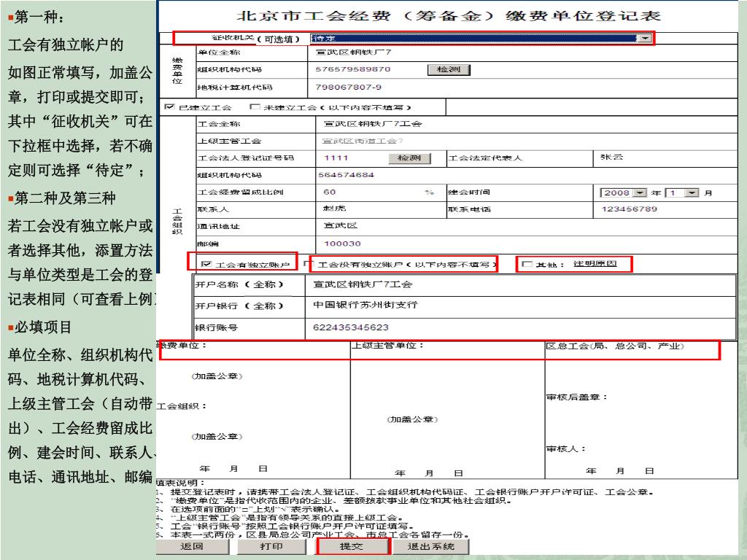Image resolution: width=747 pixels, height=560 pixels.
Task: Click the 审核后盖章： text
Action: [577, 397]
